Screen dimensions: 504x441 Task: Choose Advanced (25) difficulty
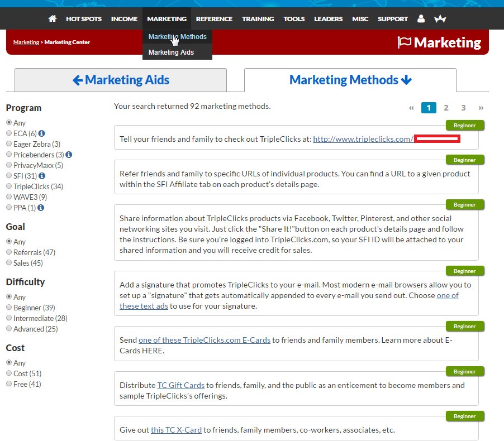[x=9, y=328]
